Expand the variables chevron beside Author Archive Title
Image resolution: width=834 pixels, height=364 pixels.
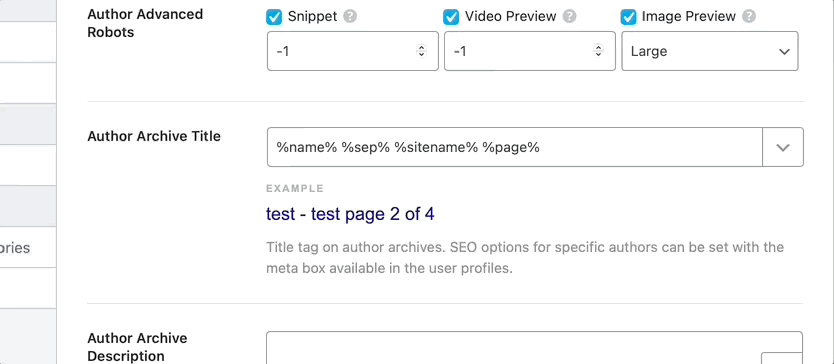pos(783,147)
